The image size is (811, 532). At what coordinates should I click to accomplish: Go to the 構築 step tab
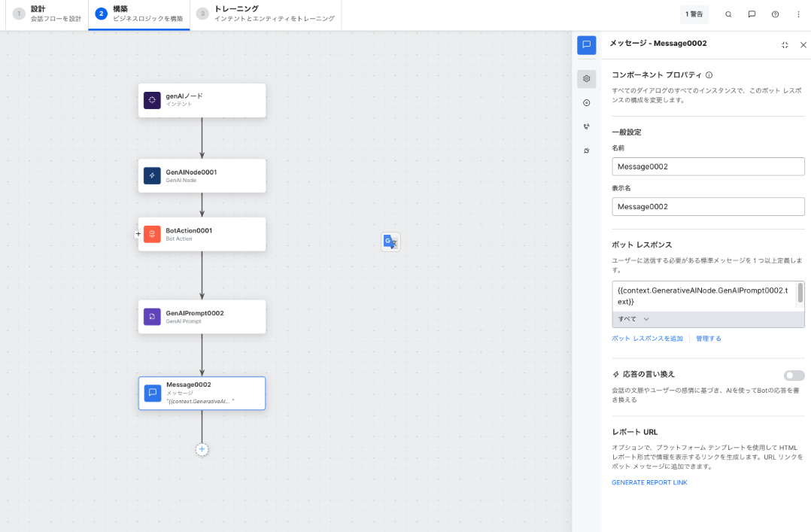point(139,14)
